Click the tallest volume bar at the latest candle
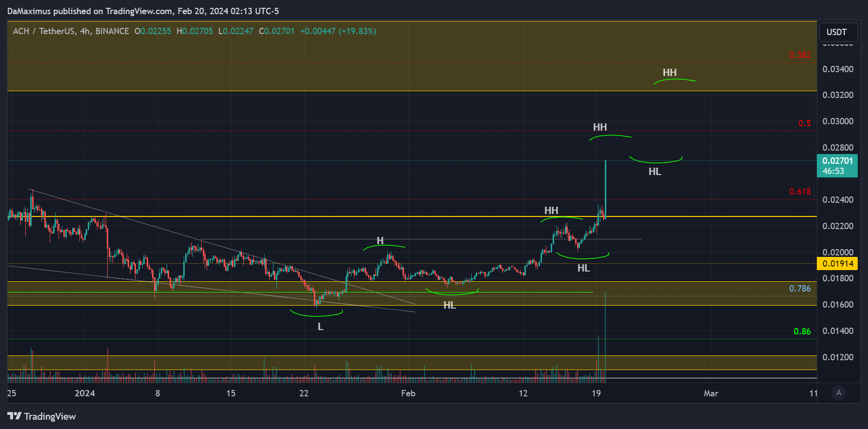 605,337
